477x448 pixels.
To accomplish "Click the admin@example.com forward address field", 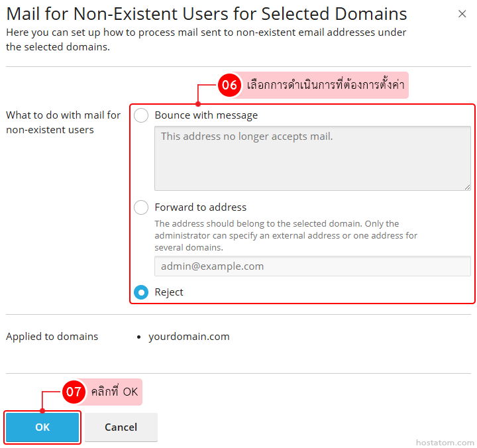I will pyautogui.click(x=313, y=266).
